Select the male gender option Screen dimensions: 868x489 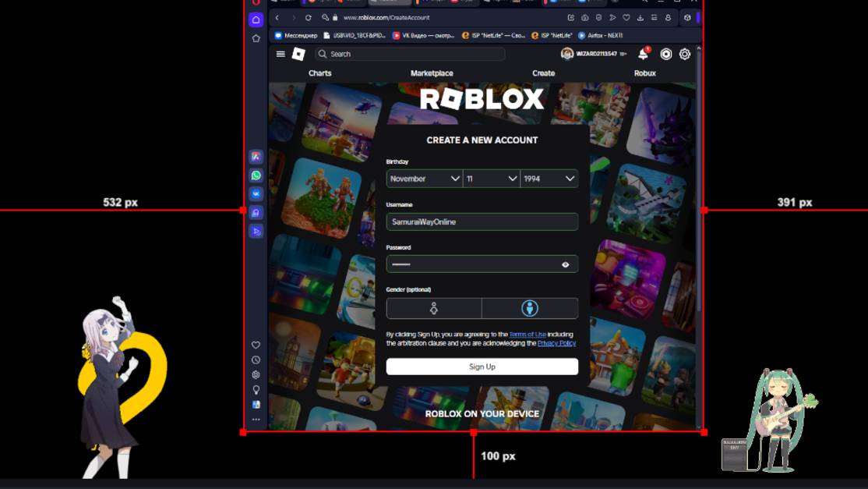pyautogui.click(x=530, y=309)
